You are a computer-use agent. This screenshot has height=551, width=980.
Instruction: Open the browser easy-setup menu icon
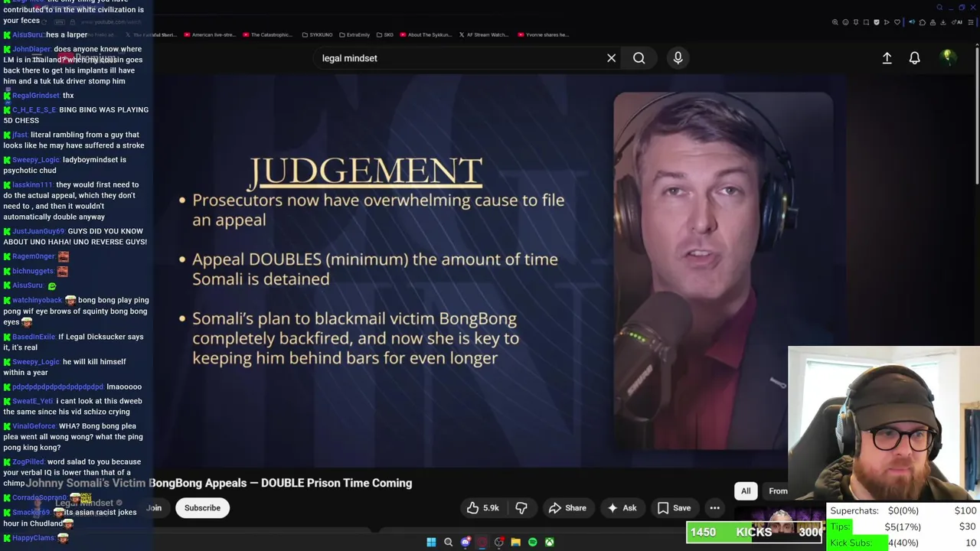pyautogui.click(x=971, y=22)
